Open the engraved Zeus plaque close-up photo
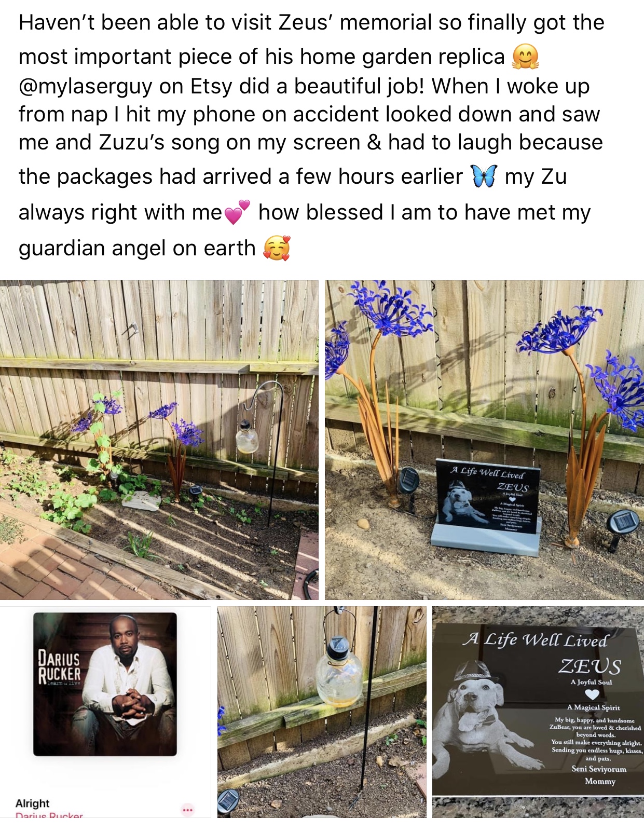 tap(538, 712)
